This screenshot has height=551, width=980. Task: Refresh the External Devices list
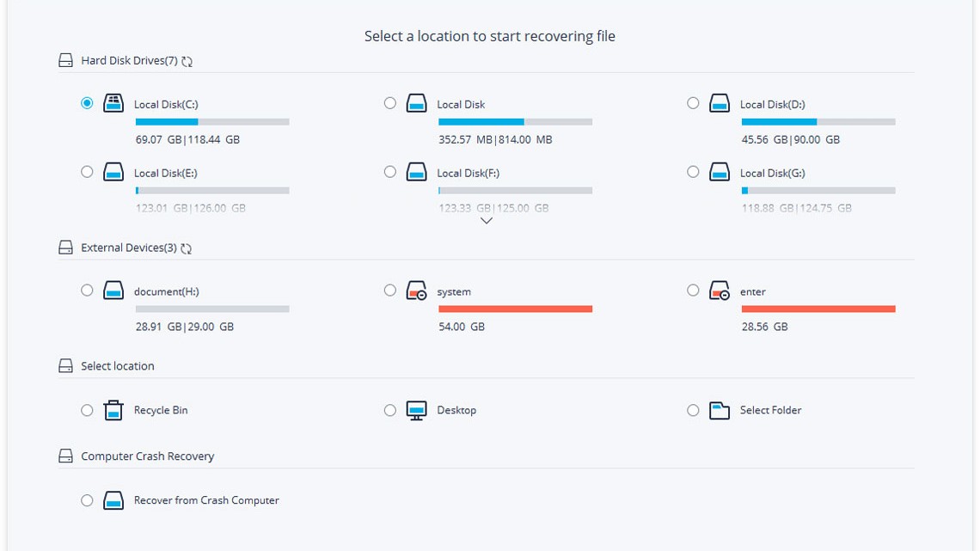click(x=187, y=248)
